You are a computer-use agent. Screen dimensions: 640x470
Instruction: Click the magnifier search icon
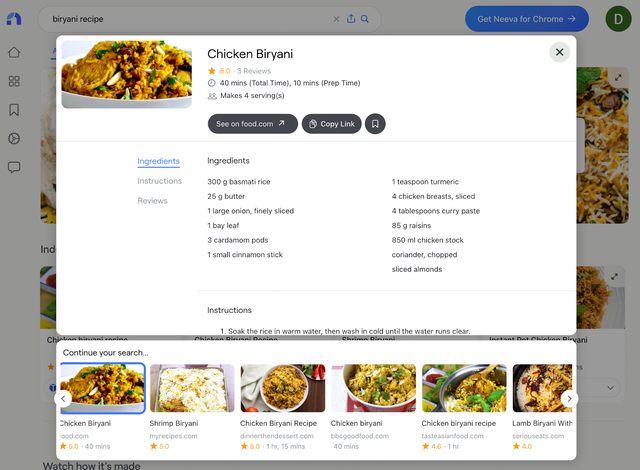point(365,19)
